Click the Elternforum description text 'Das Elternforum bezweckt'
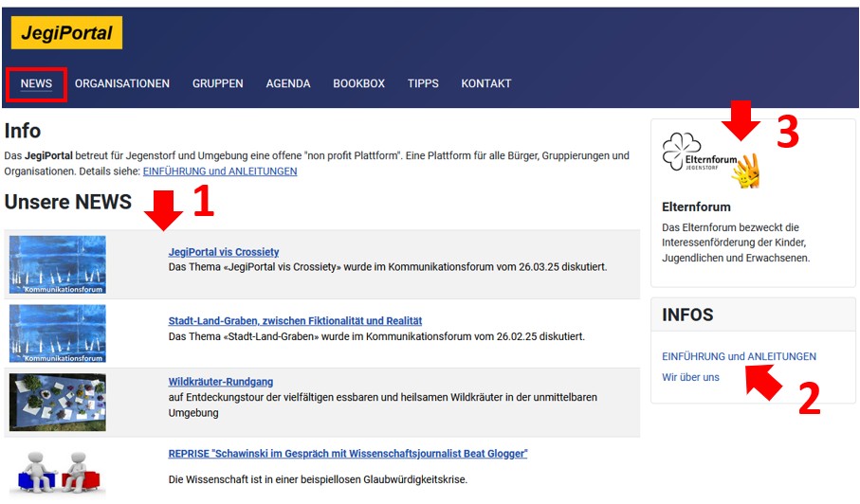Image resolution: width=860 pixels, height=504 pixels. 736,243
